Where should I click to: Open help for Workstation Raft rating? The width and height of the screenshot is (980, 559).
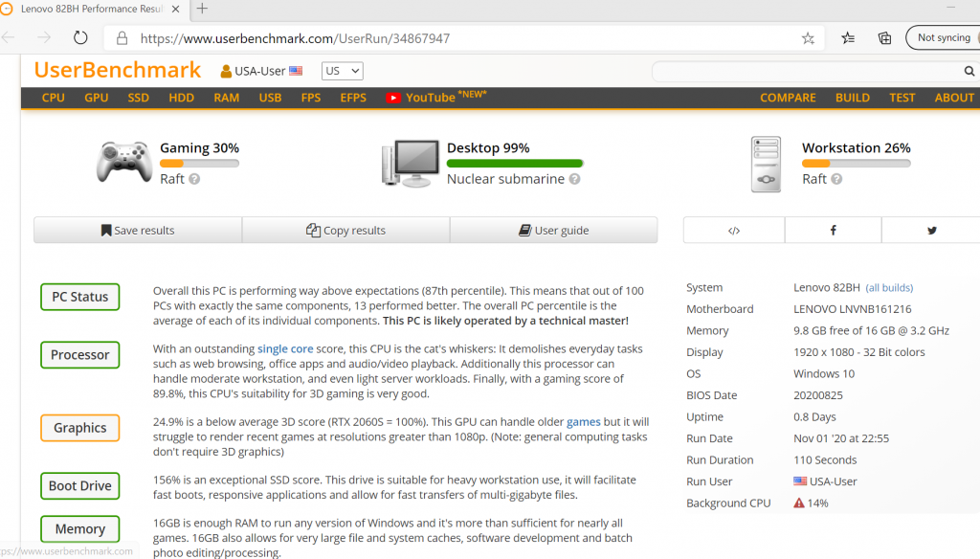[x=836, y=179]
